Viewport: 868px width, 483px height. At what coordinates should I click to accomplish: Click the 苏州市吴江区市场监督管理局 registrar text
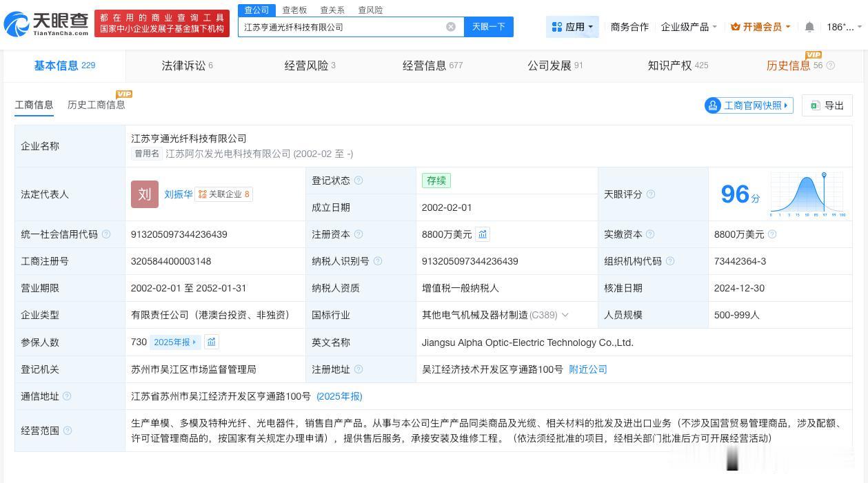click(193, 369)
